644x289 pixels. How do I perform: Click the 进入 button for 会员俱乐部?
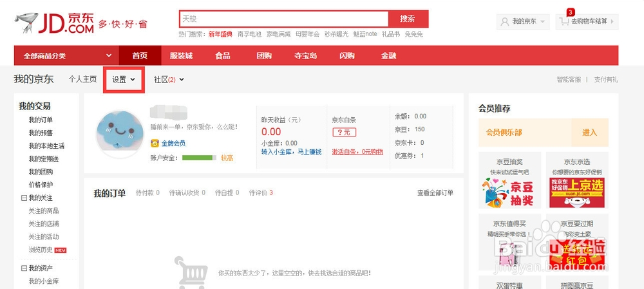click(589, 133)
